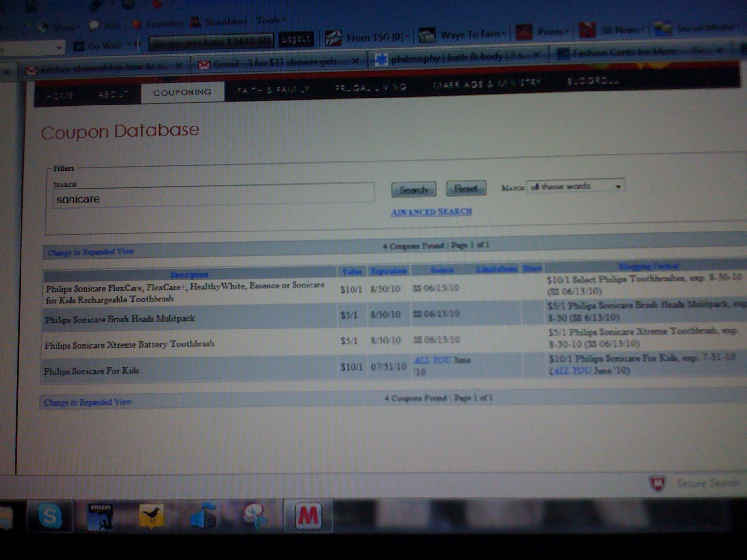Viewport: 747px width, 560px height.
Task: Expand the Ways To Earn dropdown
Action: click(503, 34)
